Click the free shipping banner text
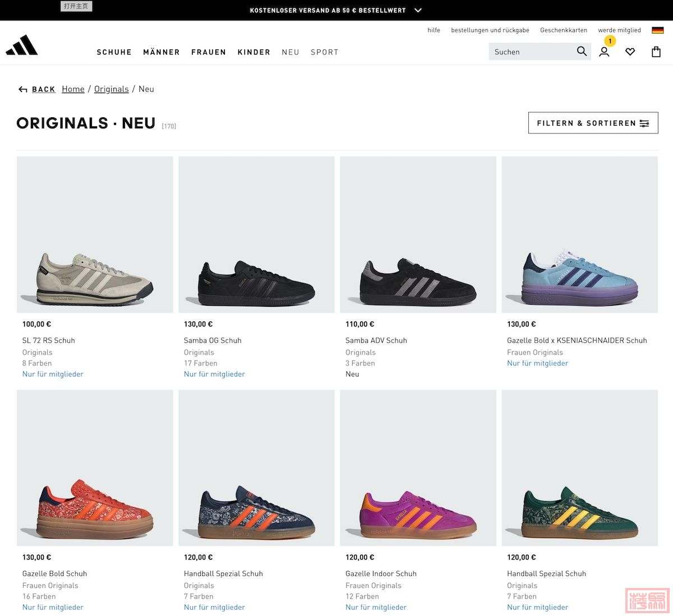The width and height of the screenshot is (673, 616). [328, 10]
